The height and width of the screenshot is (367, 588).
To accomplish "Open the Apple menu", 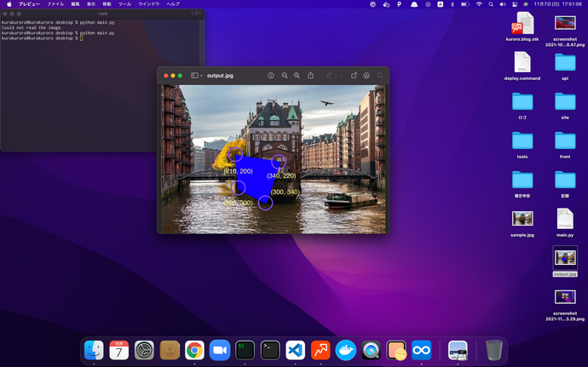I will (9, 4).
